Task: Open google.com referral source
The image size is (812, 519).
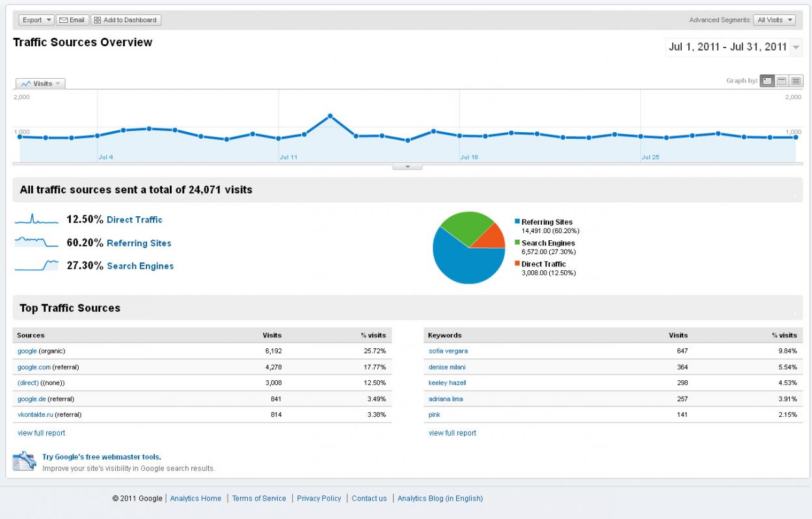Action: [34, 367]
